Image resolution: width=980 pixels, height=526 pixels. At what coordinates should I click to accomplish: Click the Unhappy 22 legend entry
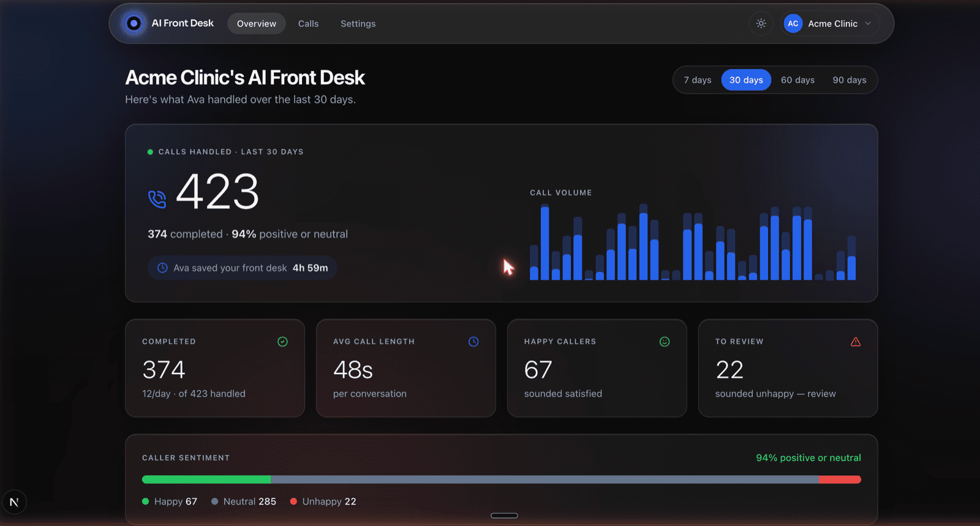(323, 502)
